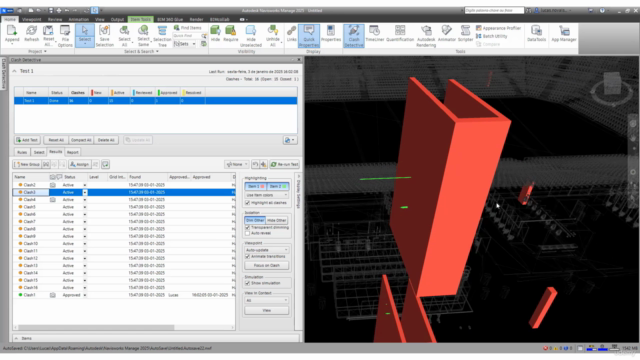The width and height of the screenshot is (640, 360).
Task: Click the Focus on Clash button
Action: 267,266
